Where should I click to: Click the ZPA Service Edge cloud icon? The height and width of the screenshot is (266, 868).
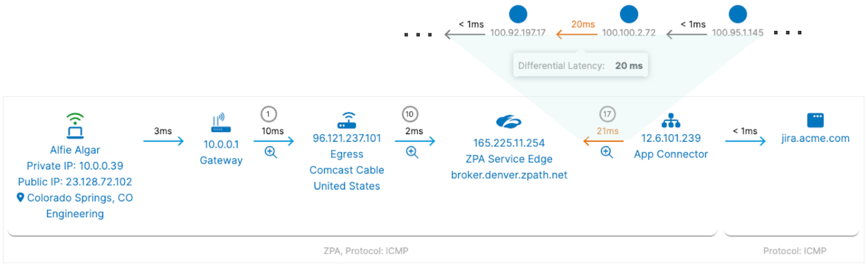(x=508, y=122)
